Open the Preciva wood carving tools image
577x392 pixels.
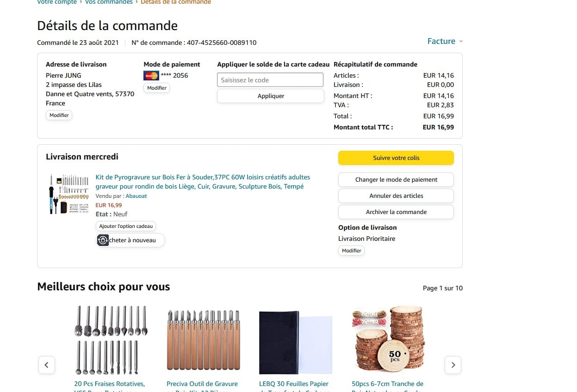pos(203,340)
